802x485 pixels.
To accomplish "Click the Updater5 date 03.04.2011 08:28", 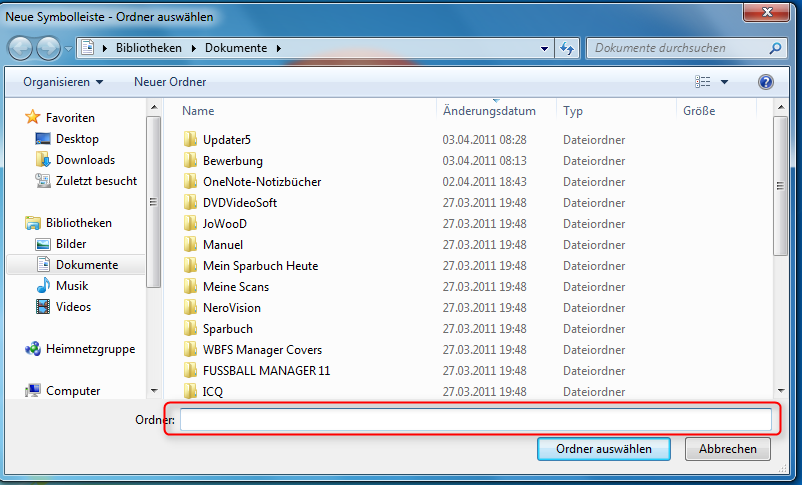I will click(x=484, y=140).
